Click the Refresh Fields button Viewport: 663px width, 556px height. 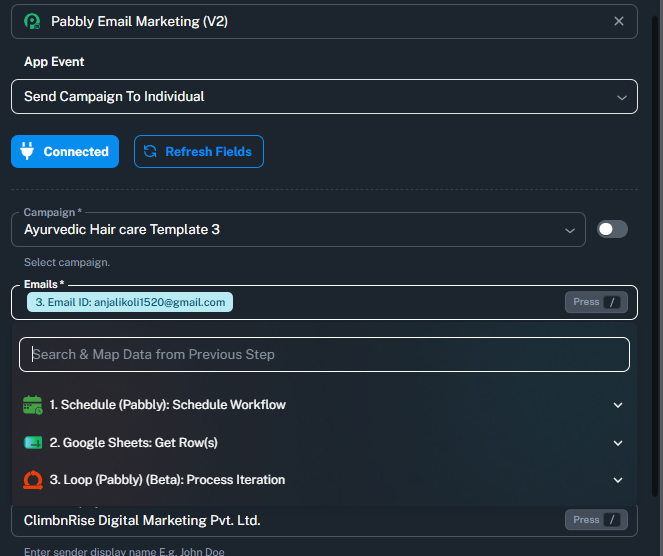tap(199, 151)
